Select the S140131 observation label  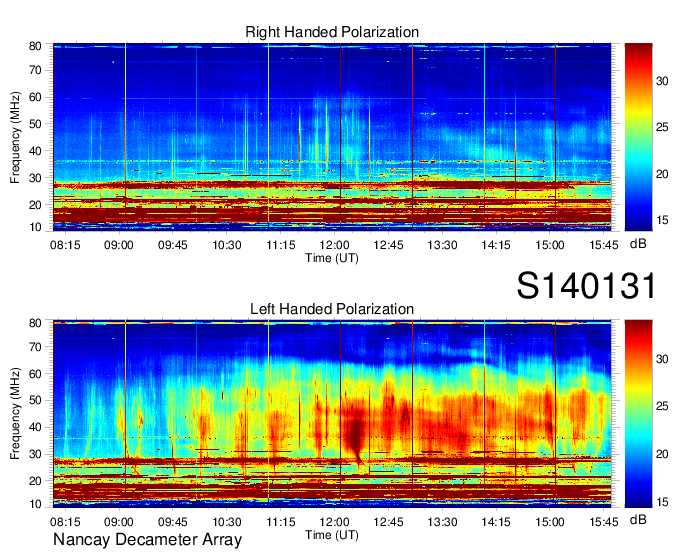coord(586,286)
